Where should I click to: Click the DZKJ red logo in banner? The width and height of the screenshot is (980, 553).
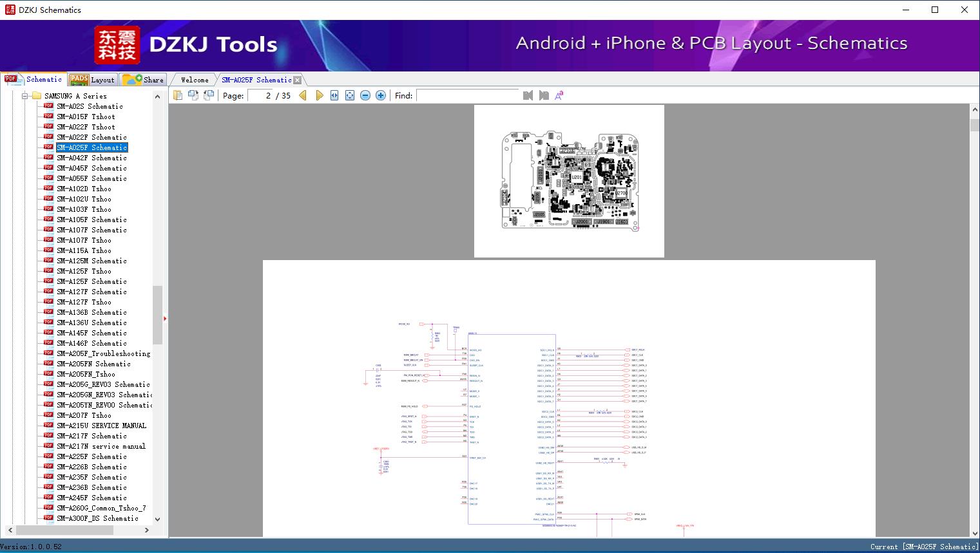point(117,44)
